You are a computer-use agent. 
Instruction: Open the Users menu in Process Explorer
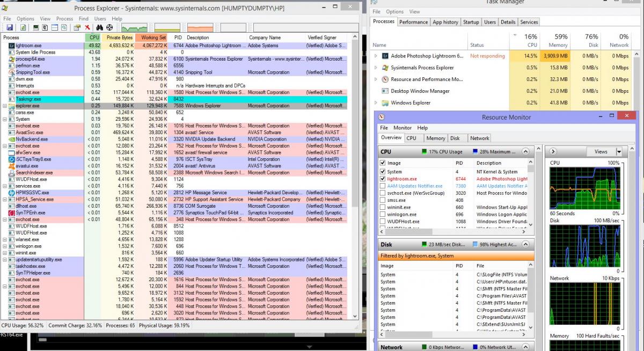pyautogui.click(x=100, y=19)
